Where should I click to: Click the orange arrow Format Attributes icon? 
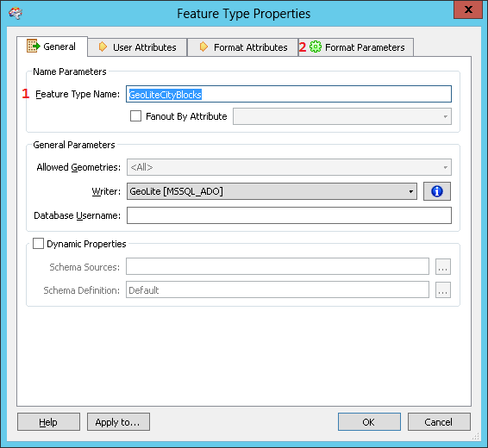203,47
